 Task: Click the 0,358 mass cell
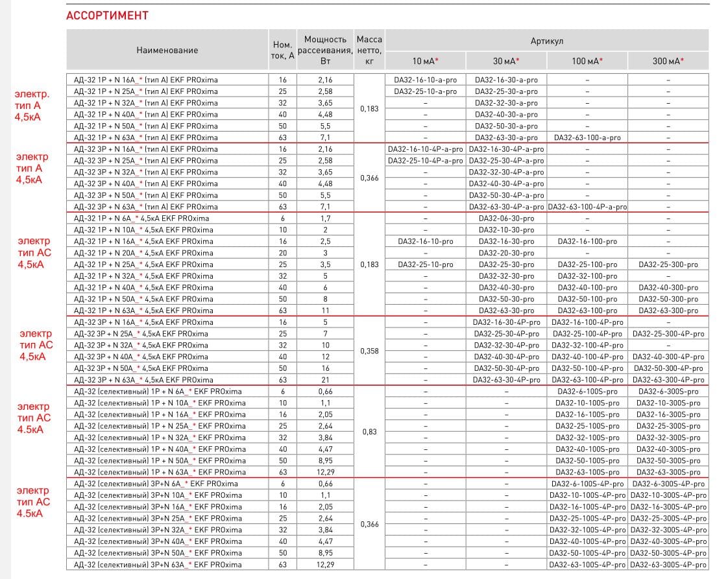[369, 351]
